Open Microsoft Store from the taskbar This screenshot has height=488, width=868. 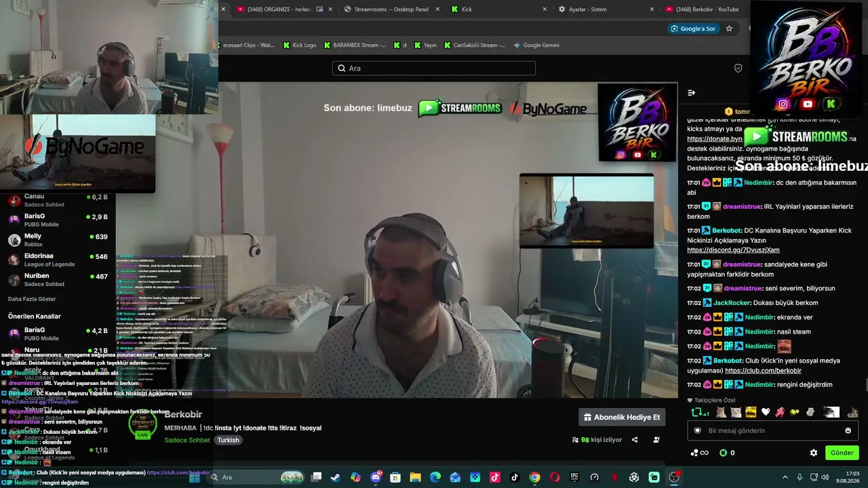[395, 477]
